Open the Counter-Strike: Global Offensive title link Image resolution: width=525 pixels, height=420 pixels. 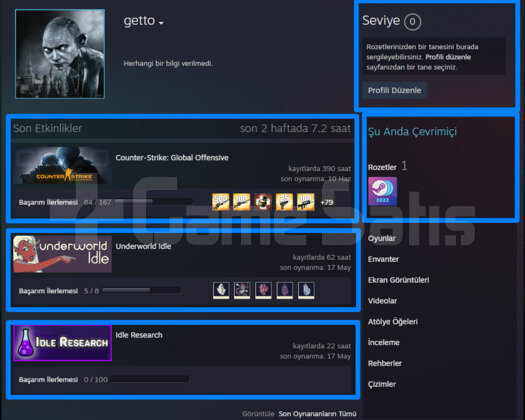click(x=172, y=158)
